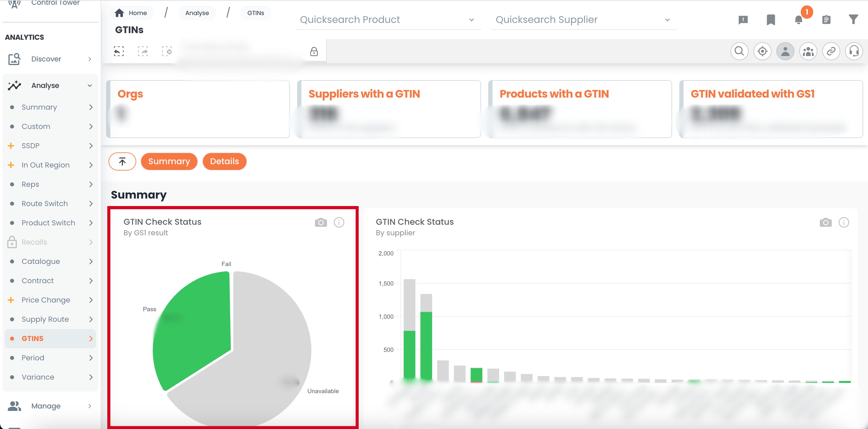Open the Contract sidebar item

click(x=51, y=281)
